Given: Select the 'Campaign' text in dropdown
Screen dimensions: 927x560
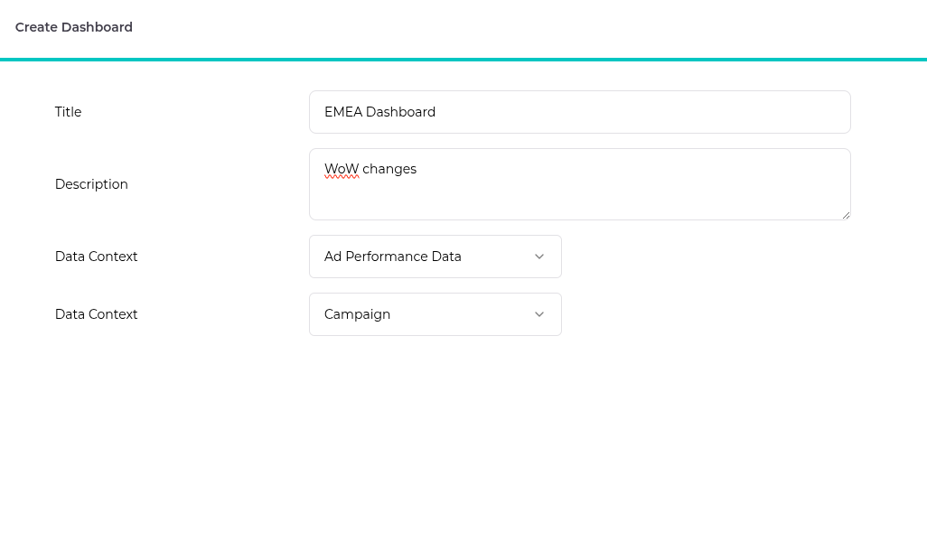Looking at the screenshot, I should click(x=358, y=314).
